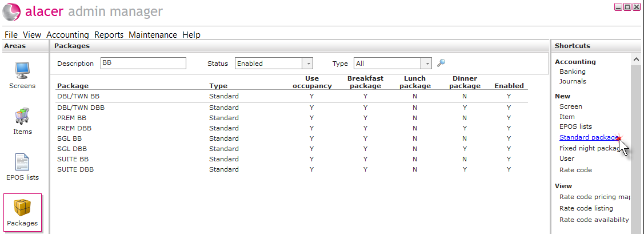Open the EPOS lists shortcut link
The height and width of the screenshot is (234, 644).
click(575, 126)
